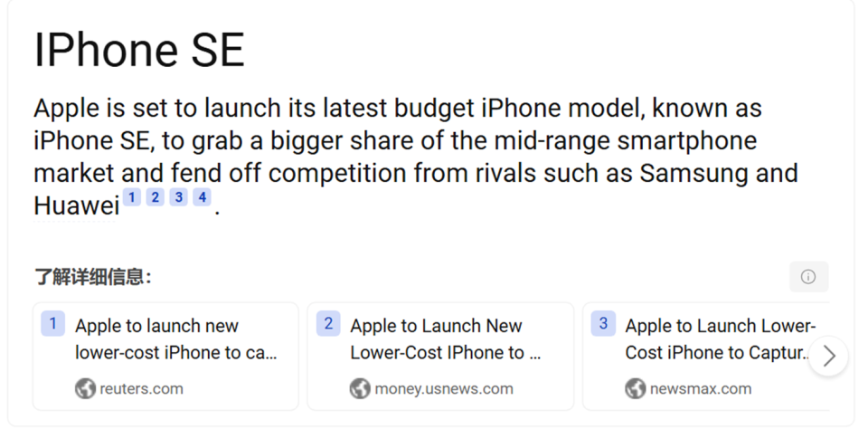This screenshot has width=868, height=429.
Task: Click number badge 2 on US News card
Action: pos(328,324)
